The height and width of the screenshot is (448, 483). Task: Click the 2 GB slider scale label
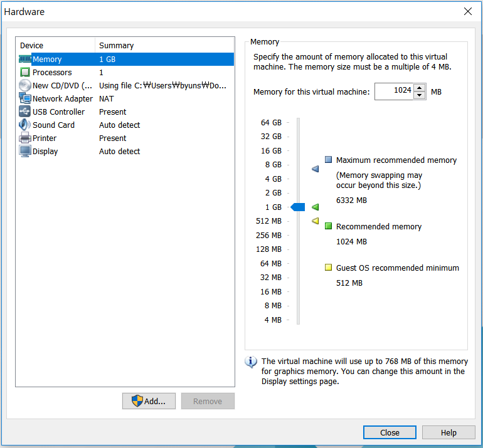[x=273, y=192]
